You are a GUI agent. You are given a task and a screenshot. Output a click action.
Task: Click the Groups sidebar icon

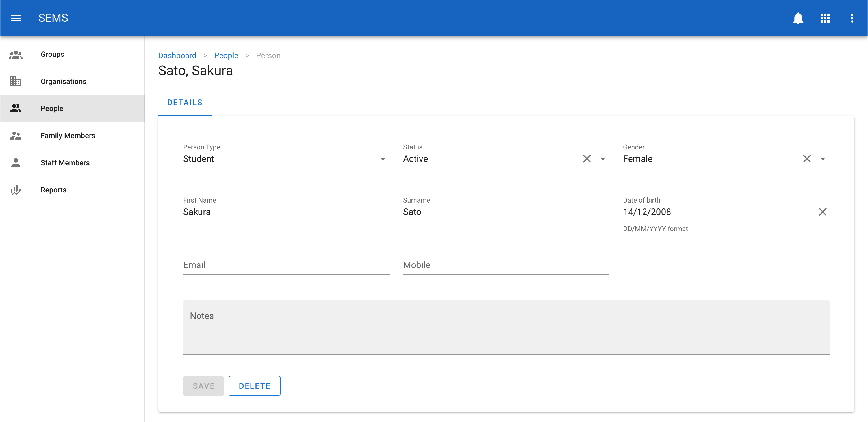click(16, 54)
